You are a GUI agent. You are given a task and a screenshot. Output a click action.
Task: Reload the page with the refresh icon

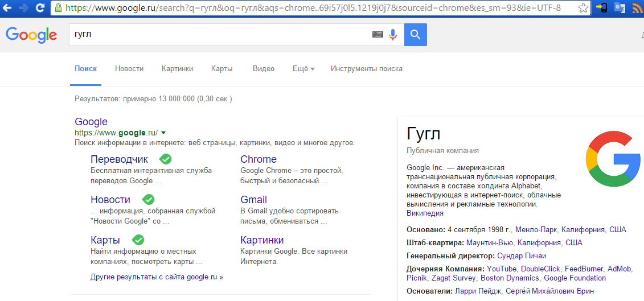tap(40, 8)
